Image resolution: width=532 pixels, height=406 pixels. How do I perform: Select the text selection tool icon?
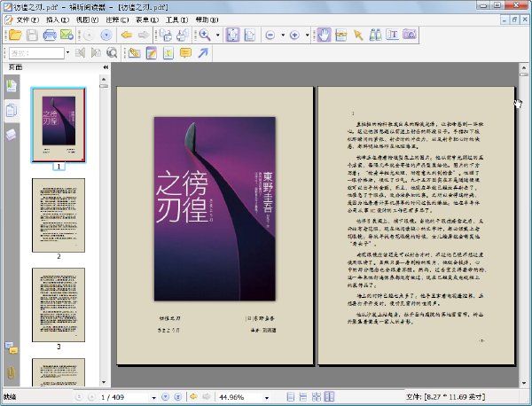[x=341, y=35]
